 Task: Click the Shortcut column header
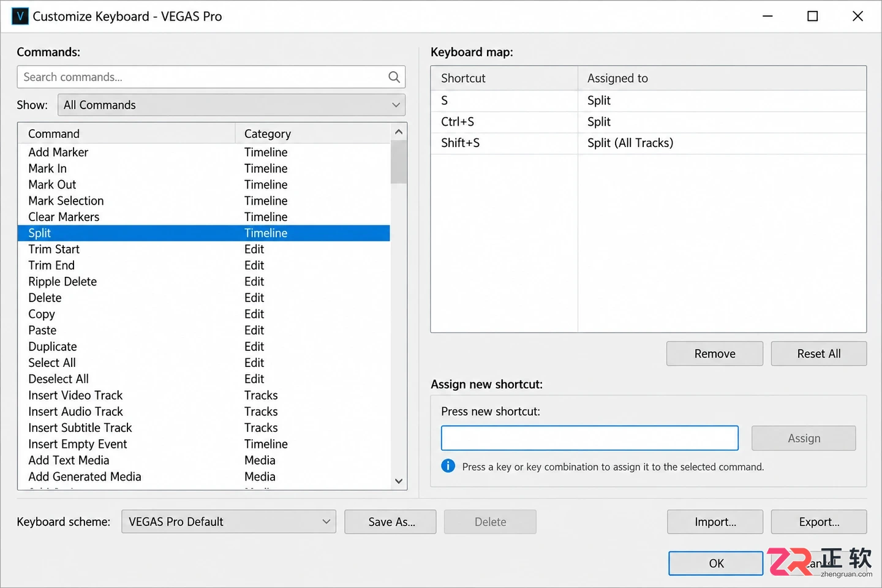505,78
